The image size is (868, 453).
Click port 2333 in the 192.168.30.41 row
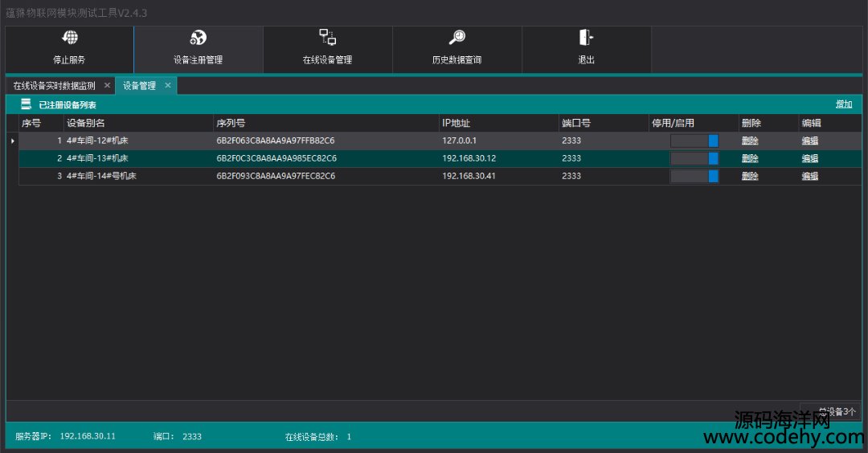[x=571, y=176]
